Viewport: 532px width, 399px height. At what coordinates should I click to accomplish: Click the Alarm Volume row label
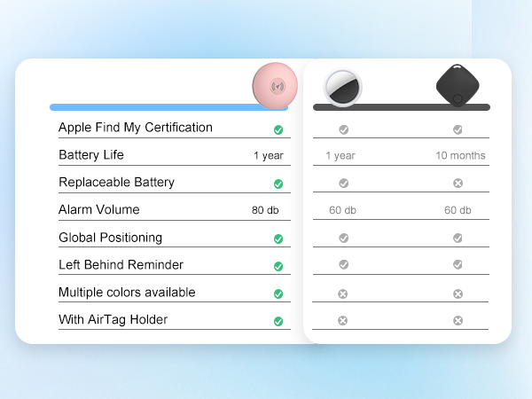[x=99, y=210]
